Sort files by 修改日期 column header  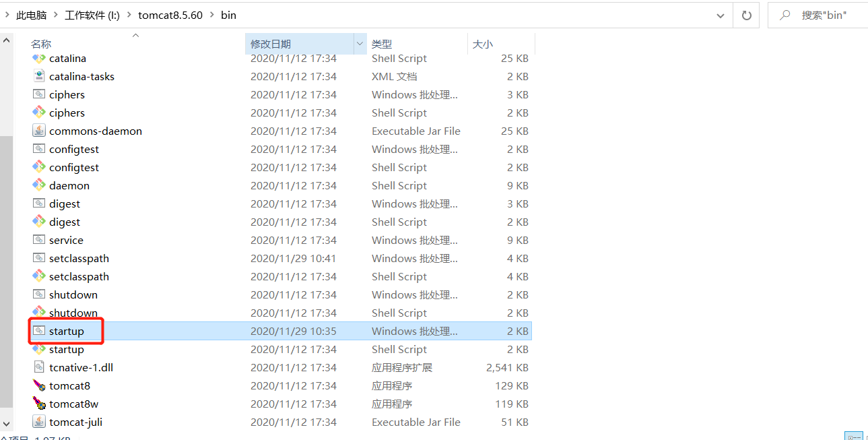click(x=271, y=44)
